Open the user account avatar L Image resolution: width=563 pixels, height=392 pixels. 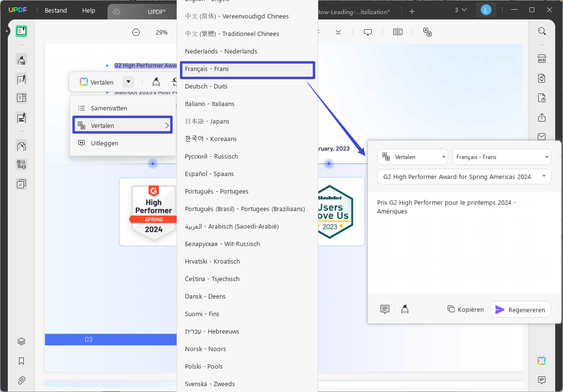click(486, 10)
